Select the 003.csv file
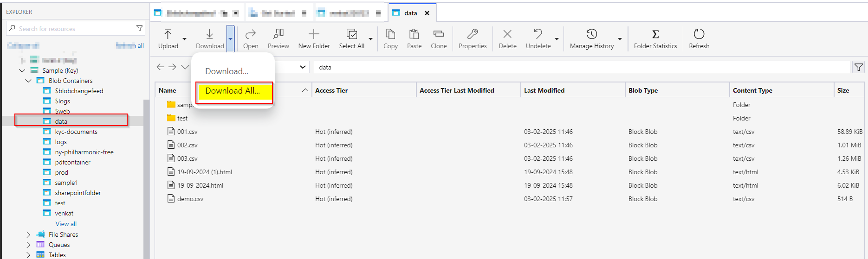 click(510, 158)
